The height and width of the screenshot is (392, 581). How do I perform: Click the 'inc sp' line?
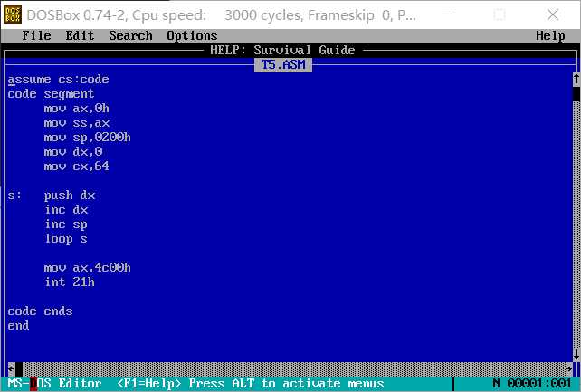66,225
